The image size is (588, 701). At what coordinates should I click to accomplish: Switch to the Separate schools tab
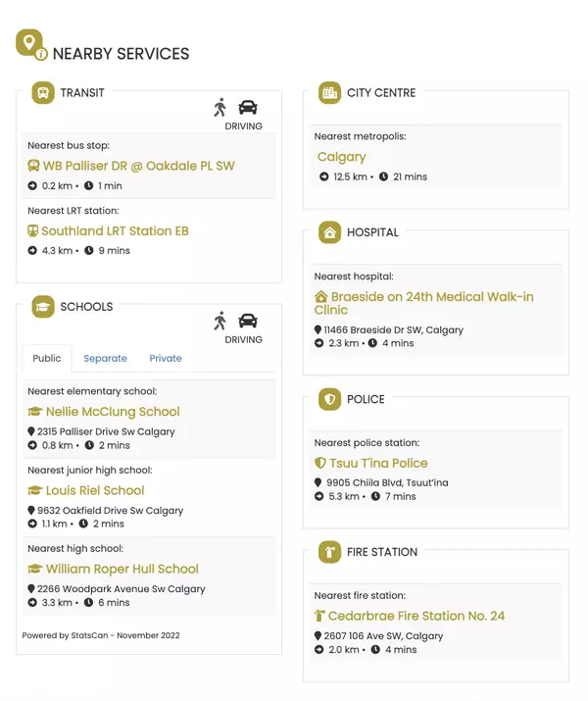pyautogui.click(x=105, y=359)
